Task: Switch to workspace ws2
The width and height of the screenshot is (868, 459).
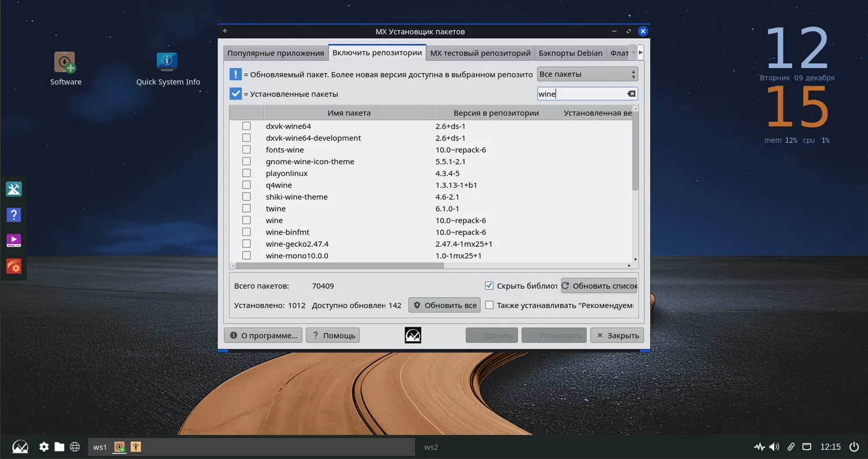Action: coord(431,447)
